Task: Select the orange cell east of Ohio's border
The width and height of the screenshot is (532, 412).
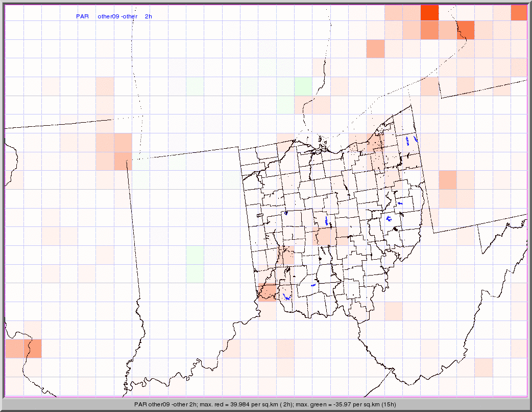Action: (x=447, y=179)
